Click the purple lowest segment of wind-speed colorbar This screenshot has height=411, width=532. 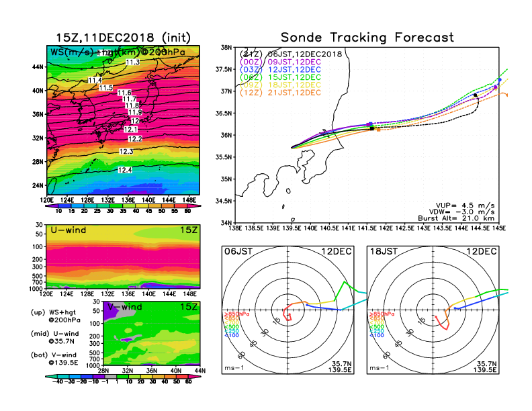[x=52, y=205]
